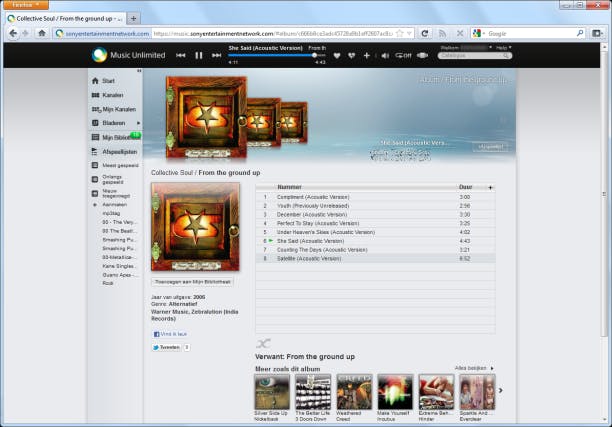Click Alles bekijken link

(474, 368)
